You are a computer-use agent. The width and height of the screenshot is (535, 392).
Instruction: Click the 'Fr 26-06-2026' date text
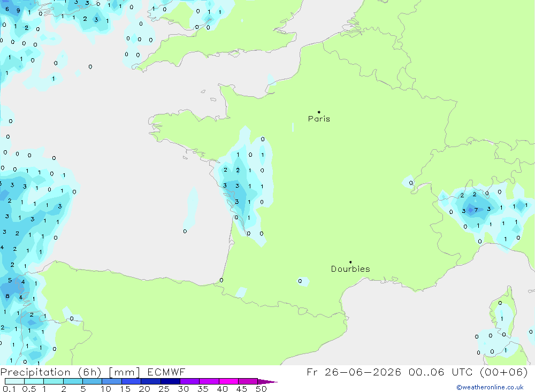354,372
